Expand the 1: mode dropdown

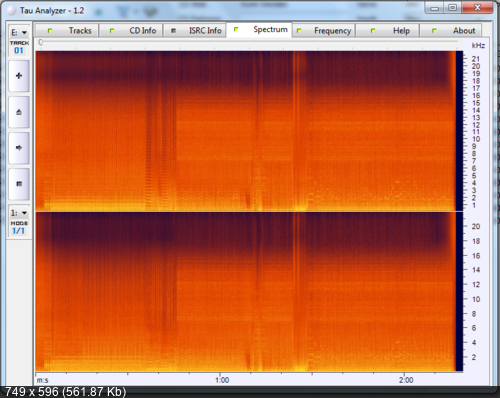pyautogui.click(x=19, y=213)
